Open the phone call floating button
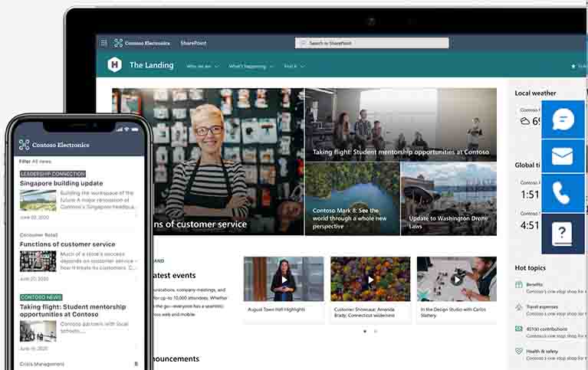588x370 pixels. [563, 194]
